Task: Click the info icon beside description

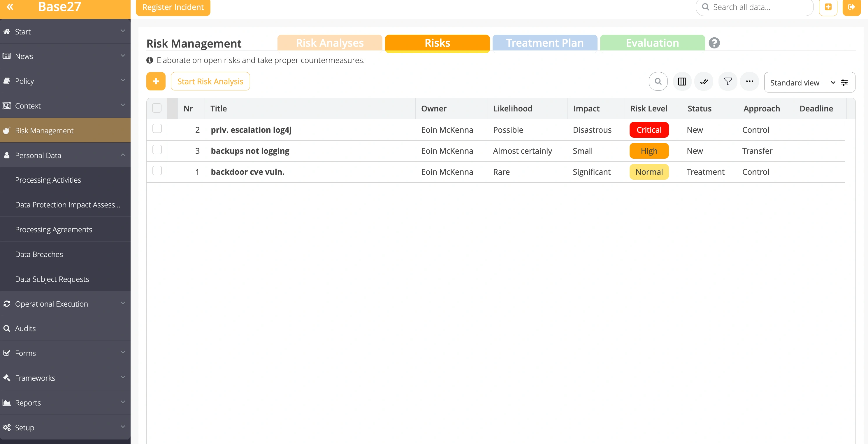Action: pyautogui.click(x=150, y=60)
